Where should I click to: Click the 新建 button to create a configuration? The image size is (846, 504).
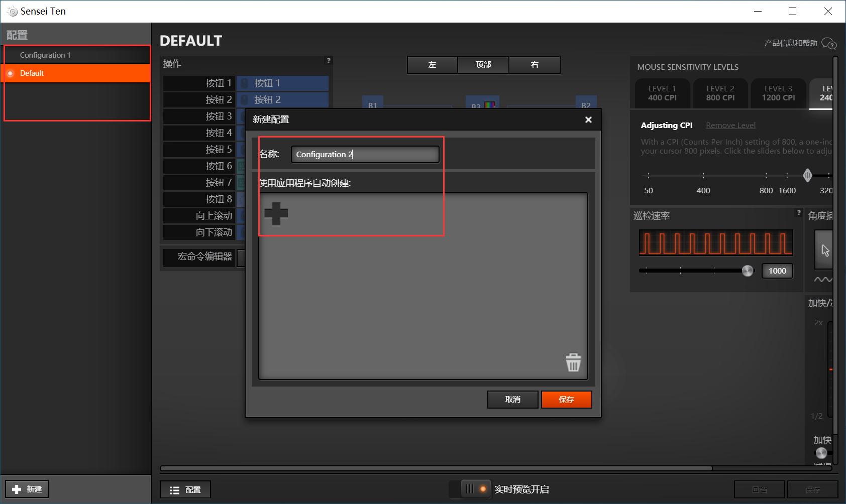pos(27,489)
